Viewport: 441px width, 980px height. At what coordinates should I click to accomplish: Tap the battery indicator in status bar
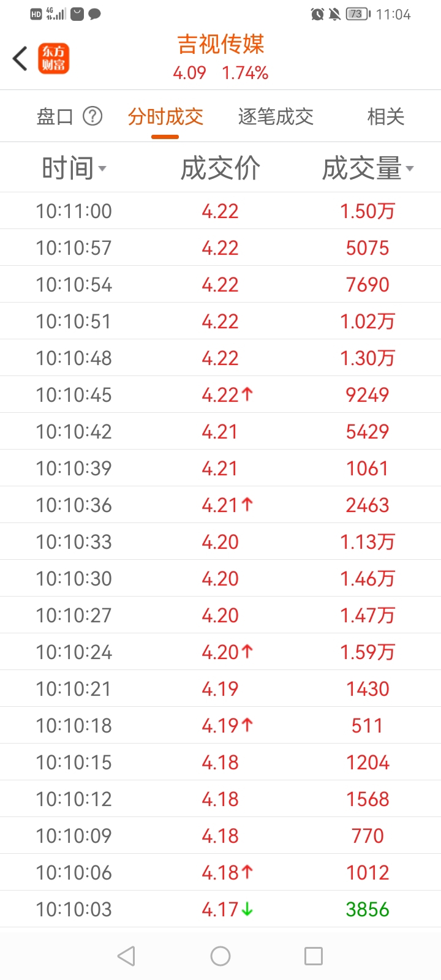358,14
